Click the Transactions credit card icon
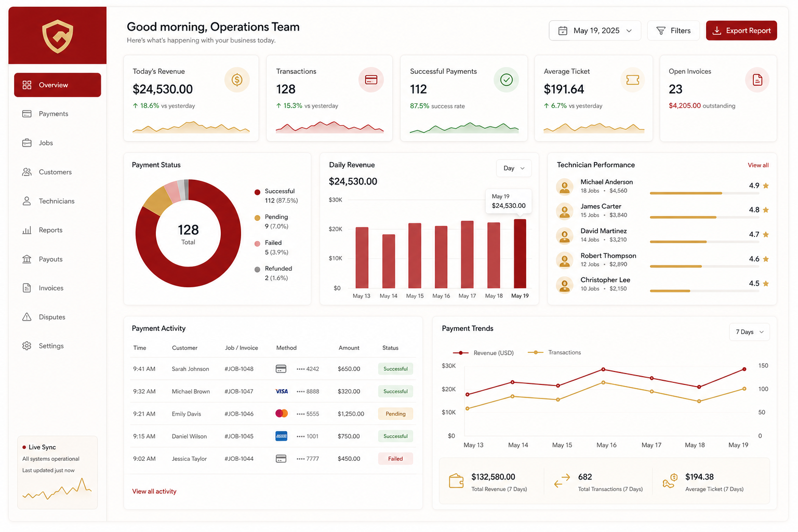The image size is (798, 532). click(371, 79)
